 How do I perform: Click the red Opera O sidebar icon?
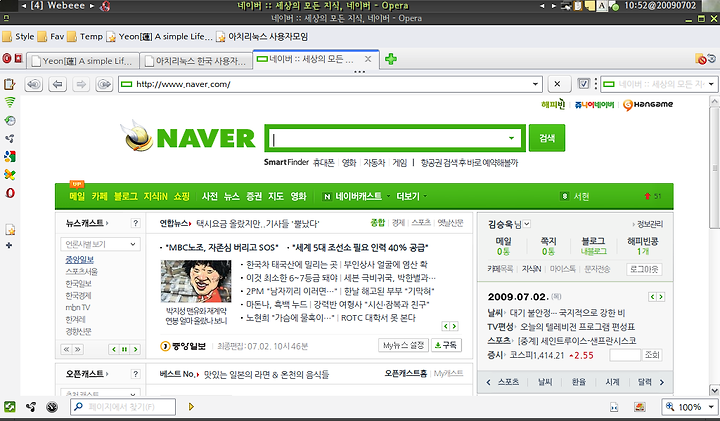pos(10,193)
